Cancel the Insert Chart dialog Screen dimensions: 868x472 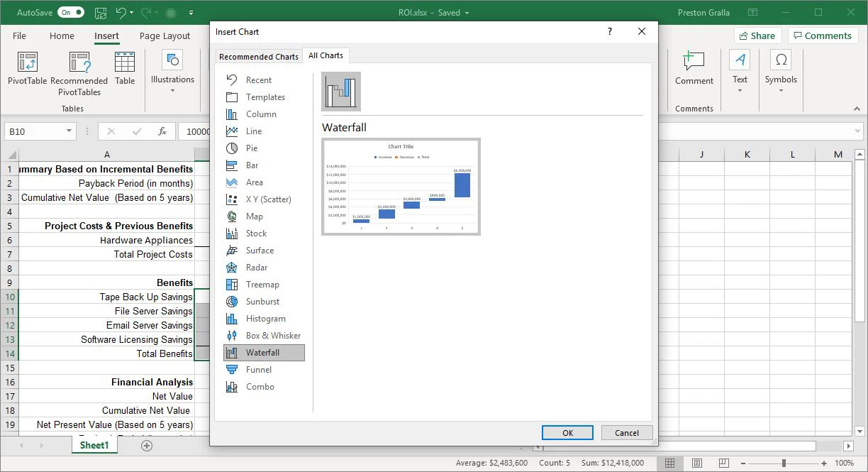coord(627,433)
